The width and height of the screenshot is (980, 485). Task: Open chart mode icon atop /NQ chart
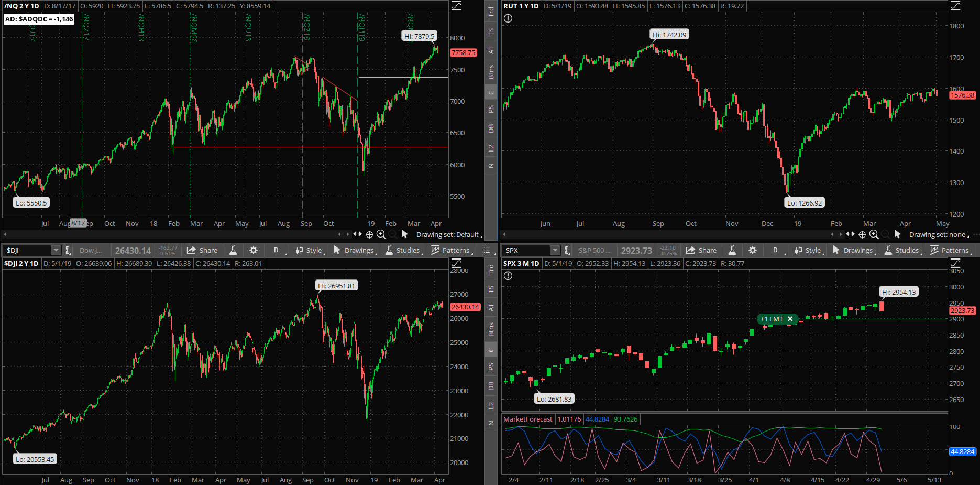coord(457,6)
